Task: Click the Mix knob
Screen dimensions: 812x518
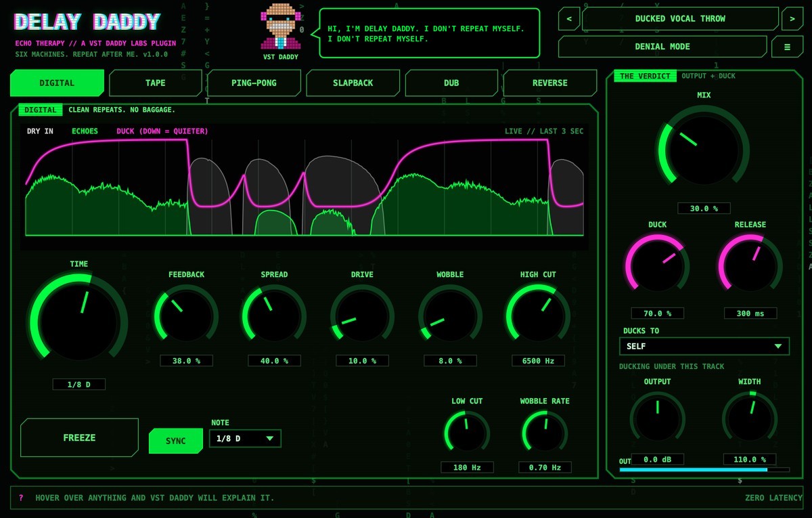Action: [x=704, y=150]
